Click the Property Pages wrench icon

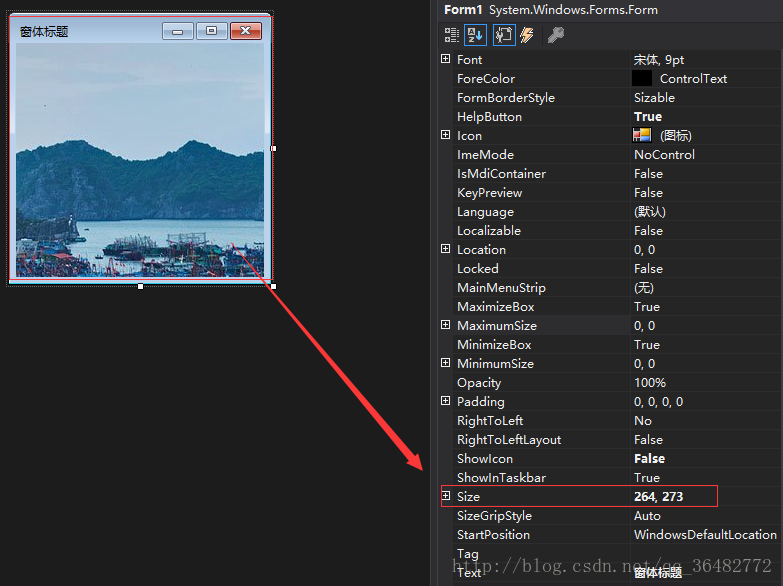pos(556,35)
